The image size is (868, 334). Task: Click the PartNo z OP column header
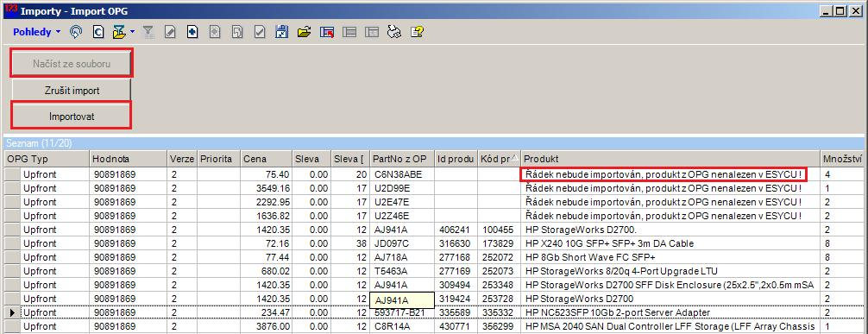coord(402,160)
